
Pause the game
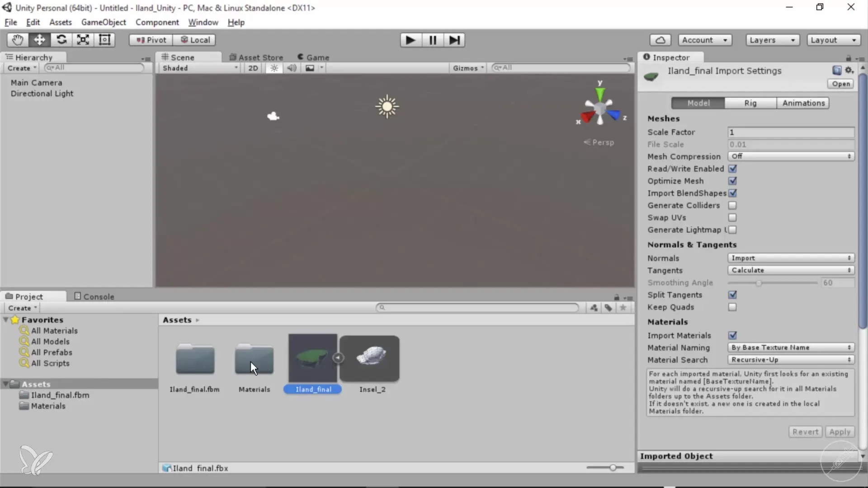coord(433,40)
